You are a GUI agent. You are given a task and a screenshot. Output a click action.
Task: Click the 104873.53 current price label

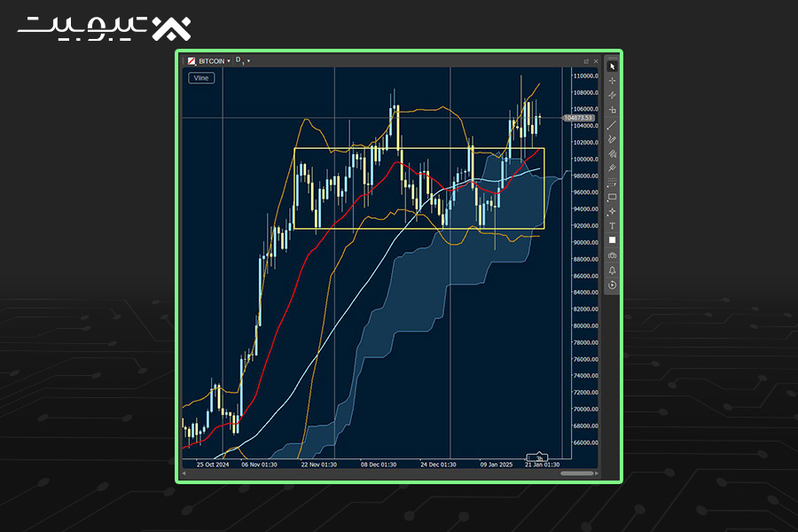pyautogui.click(x=579, y=118)
